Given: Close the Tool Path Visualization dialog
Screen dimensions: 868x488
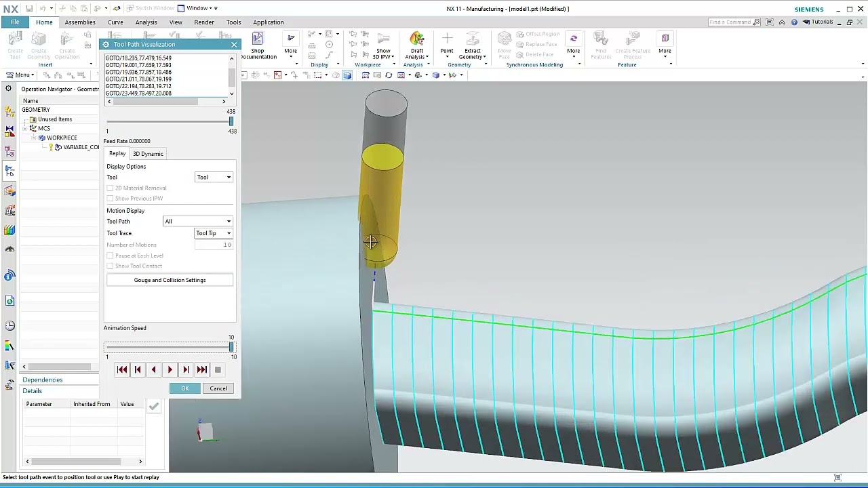Looking at the screenshot, I should pos(234,45).
